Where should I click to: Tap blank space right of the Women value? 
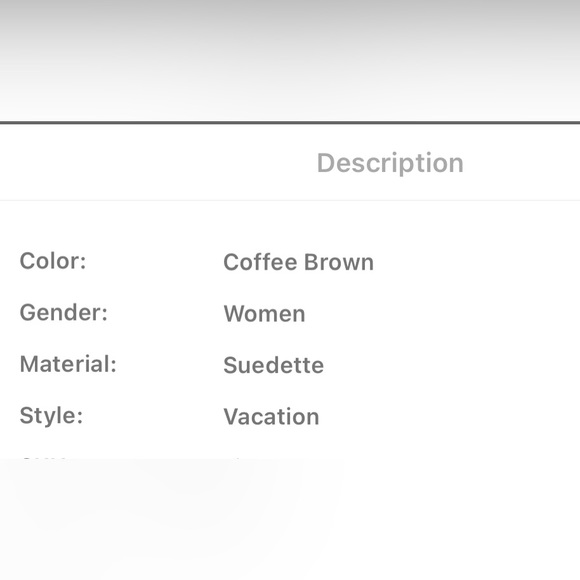click(442, 314)
